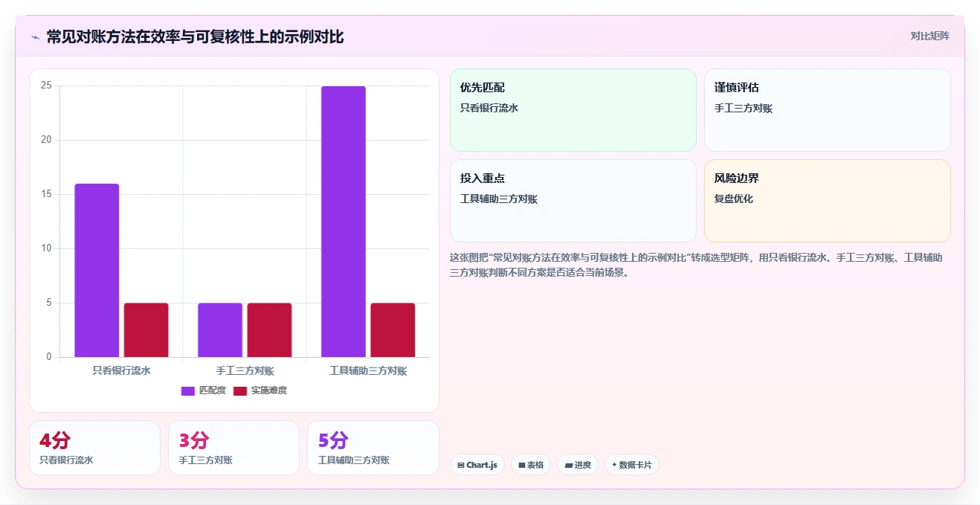
Task: Click the 工具辅助三方对账 x-axis label
Action: [368, 370]
